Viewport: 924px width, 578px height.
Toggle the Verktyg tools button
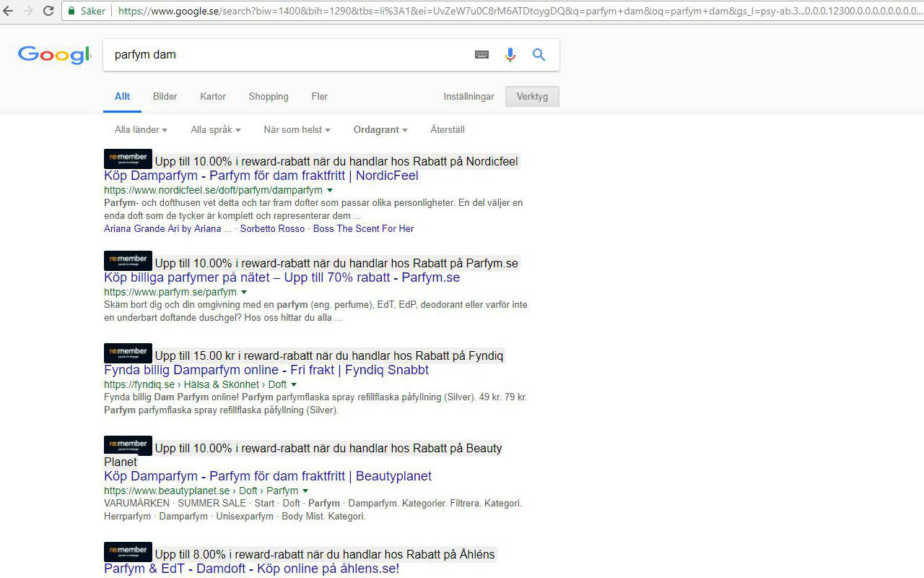point(532,97)
